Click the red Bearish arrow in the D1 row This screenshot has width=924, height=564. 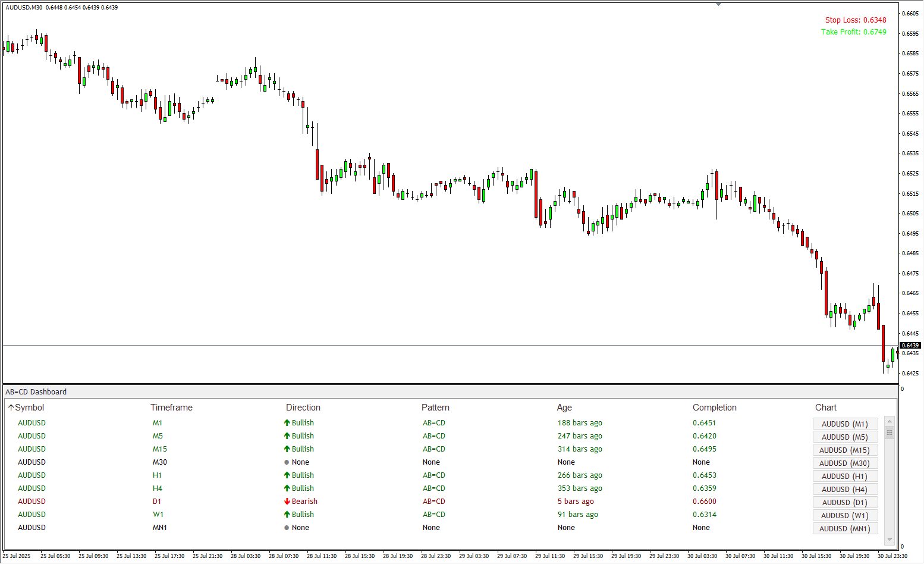click(x=287, y=502)
